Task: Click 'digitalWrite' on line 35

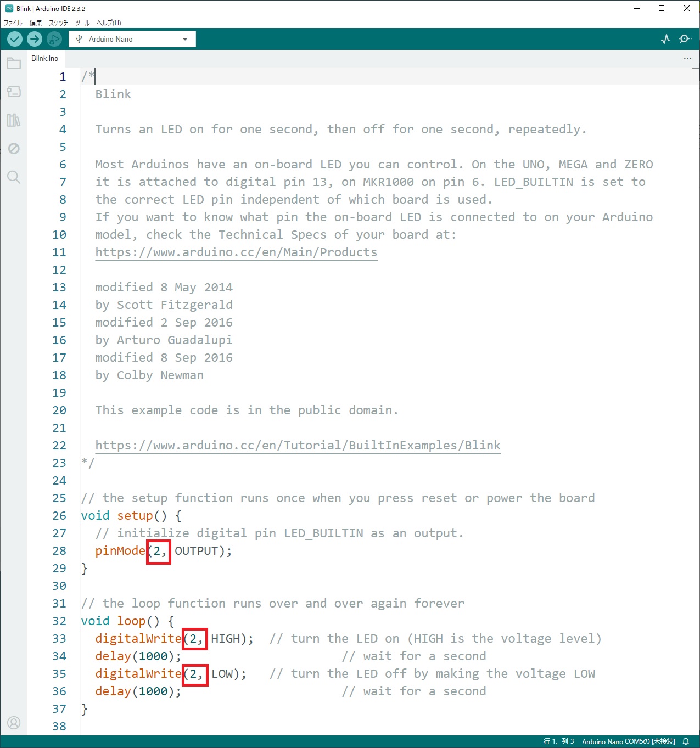Action: [138, 674]
